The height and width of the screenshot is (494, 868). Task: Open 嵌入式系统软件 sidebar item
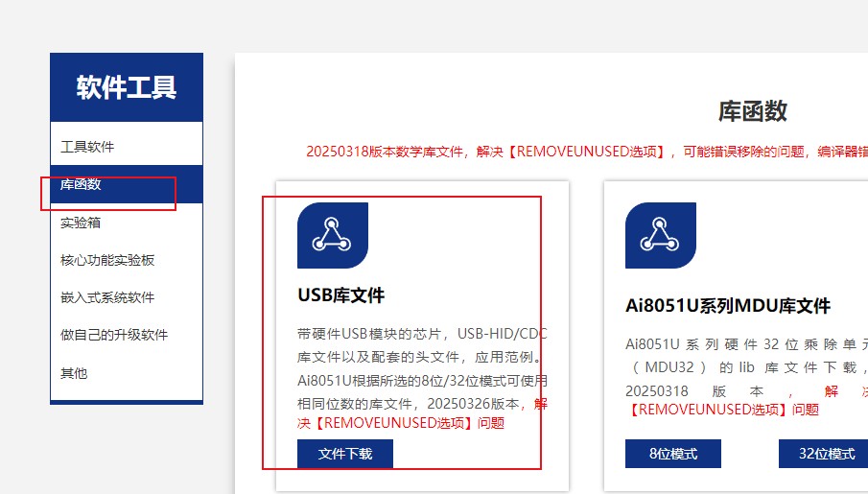[107, 297]
